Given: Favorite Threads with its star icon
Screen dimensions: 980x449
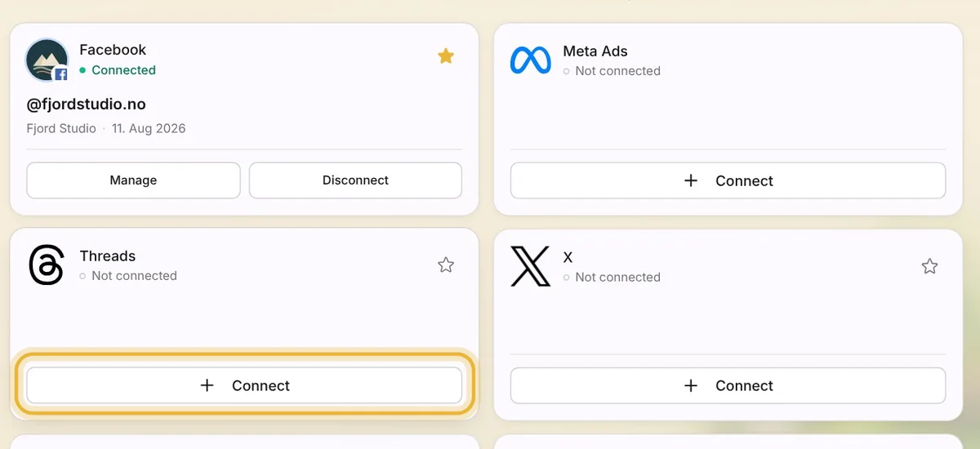Looking at the screenshot, I should (445, 265).
